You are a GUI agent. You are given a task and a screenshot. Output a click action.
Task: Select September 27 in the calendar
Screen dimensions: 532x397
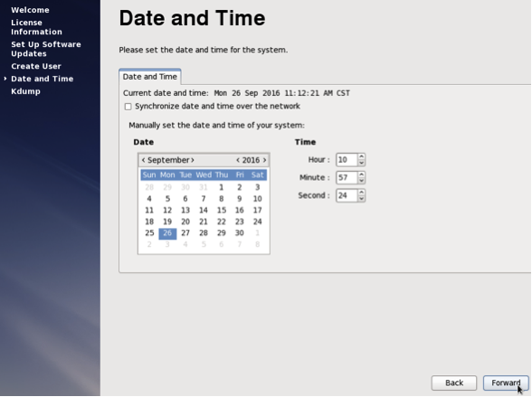point(185,233)
